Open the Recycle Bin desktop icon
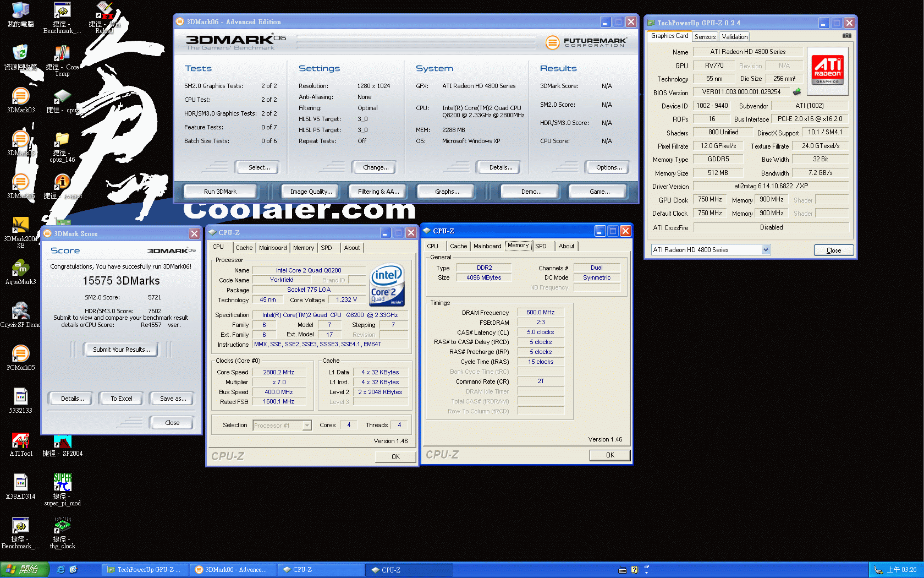The height and width of the screenshot is (578, 924). pos(20,57)
